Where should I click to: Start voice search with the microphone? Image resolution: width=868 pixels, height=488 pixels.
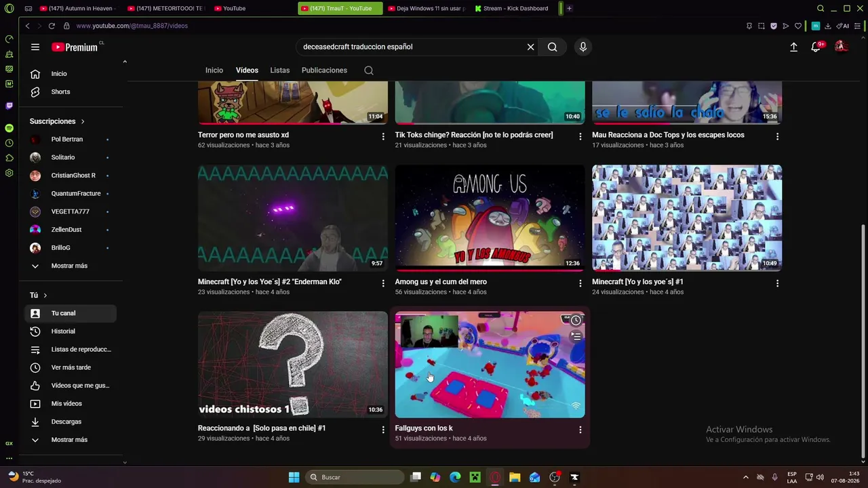pyautogui.click(x=583, y=47)
